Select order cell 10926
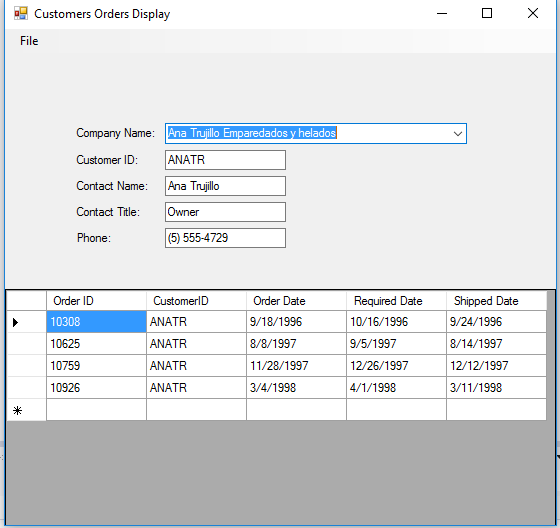 (x=96, y=388)
